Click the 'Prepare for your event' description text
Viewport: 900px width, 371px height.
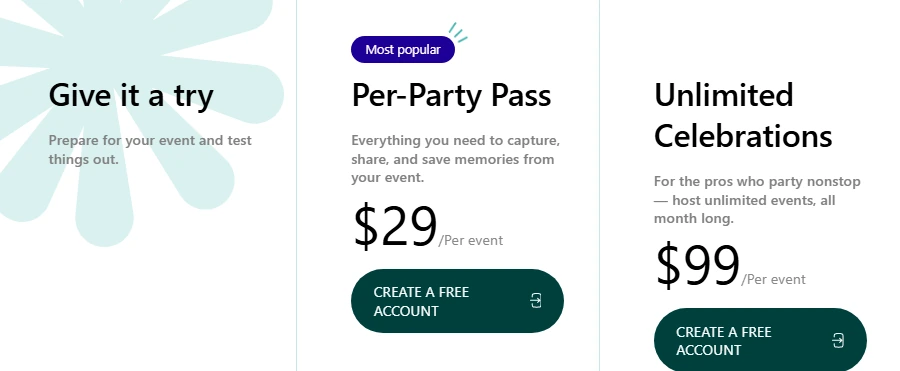[x=150, y=149]
